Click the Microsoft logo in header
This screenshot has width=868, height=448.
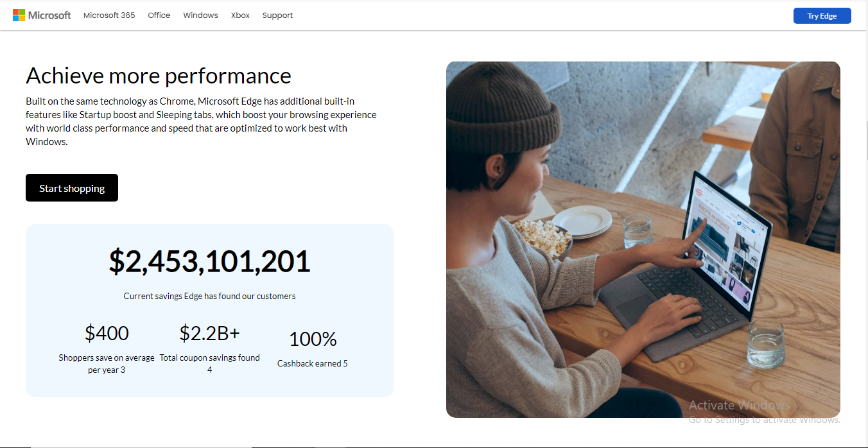[42, 15]
